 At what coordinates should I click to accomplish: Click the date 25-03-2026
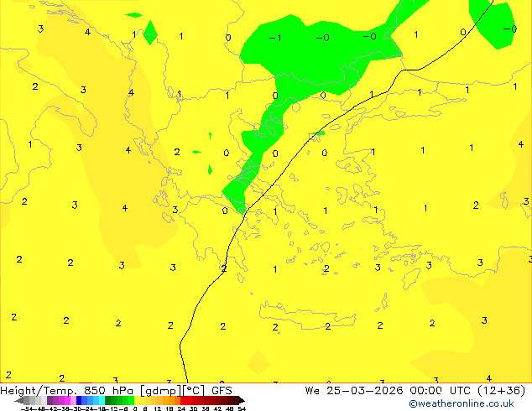point(365,391)
